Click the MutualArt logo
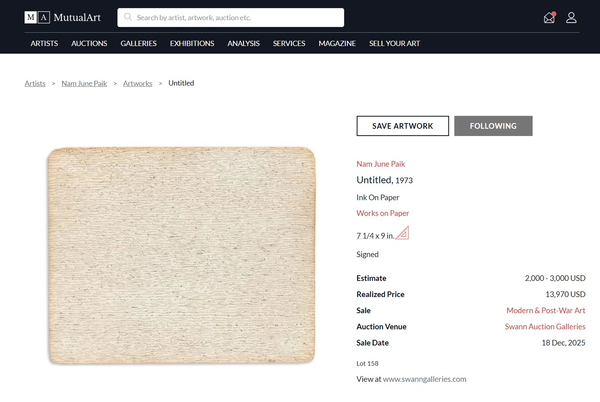Screen dimensions: 600x402 [x=61, y=17]
